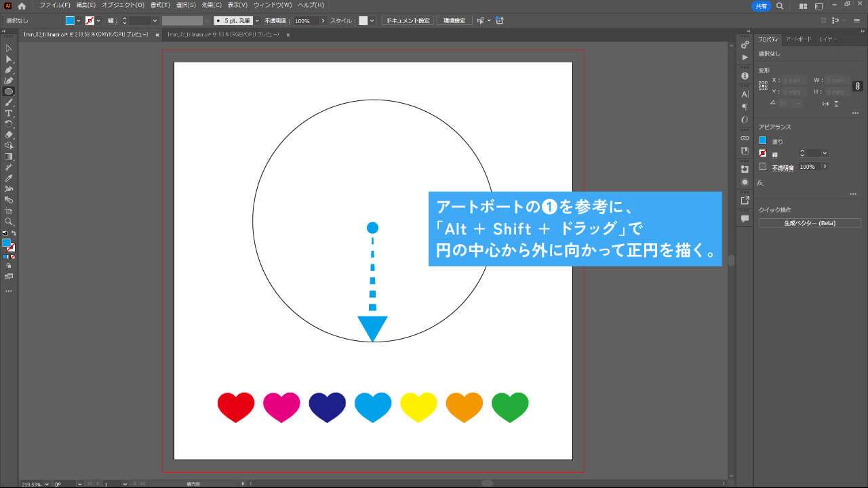Expand opacity arrow in control bar

coord(323,20)
